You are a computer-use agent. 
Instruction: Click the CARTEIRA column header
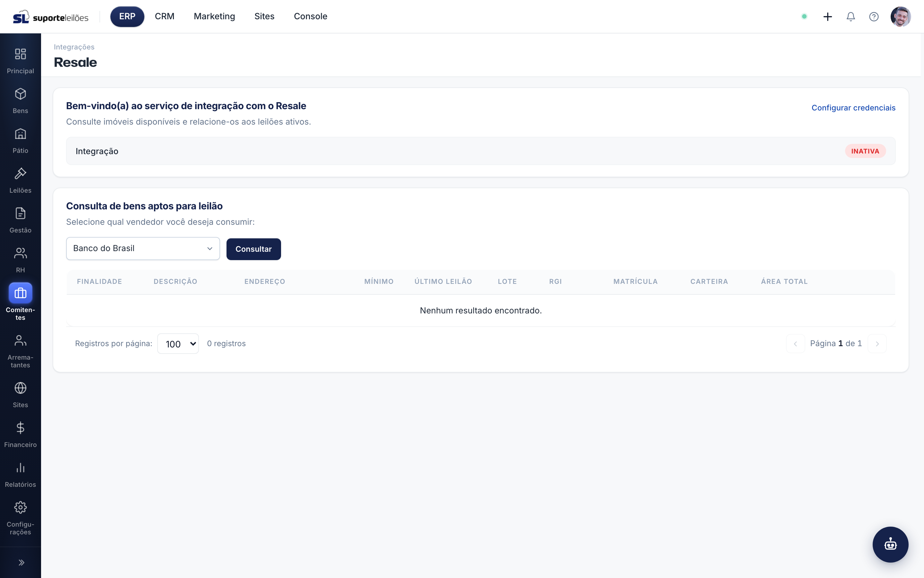(x=709, y=281)
